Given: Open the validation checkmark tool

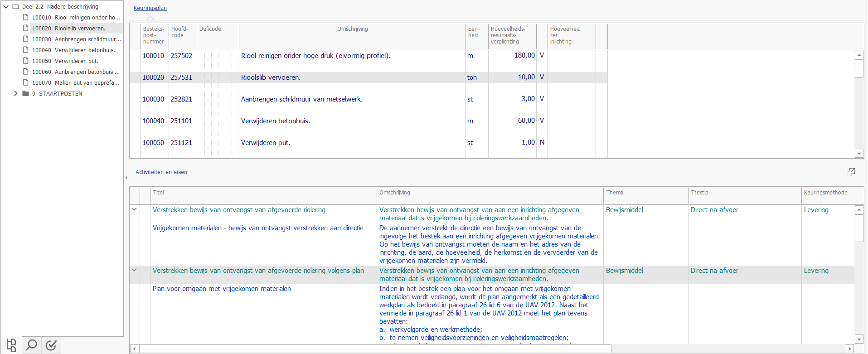Looking at the screenshot, I should (51, 345).
